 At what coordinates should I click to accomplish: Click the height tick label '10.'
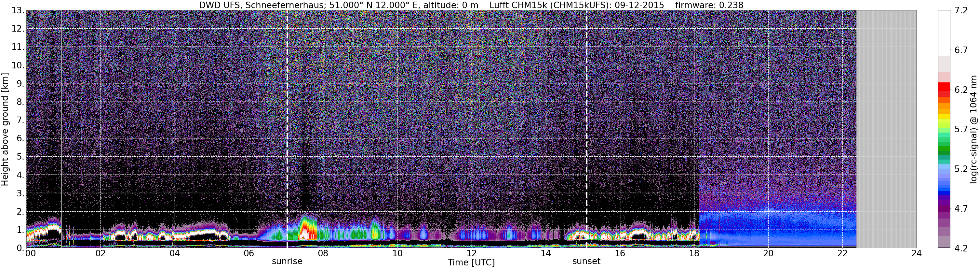pos(18,65)
